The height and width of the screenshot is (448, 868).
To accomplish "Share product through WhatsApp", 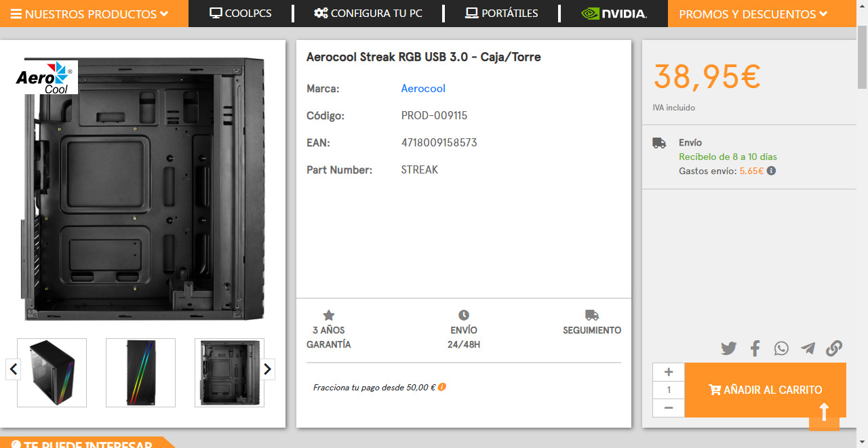I will (x=781, y=348).
